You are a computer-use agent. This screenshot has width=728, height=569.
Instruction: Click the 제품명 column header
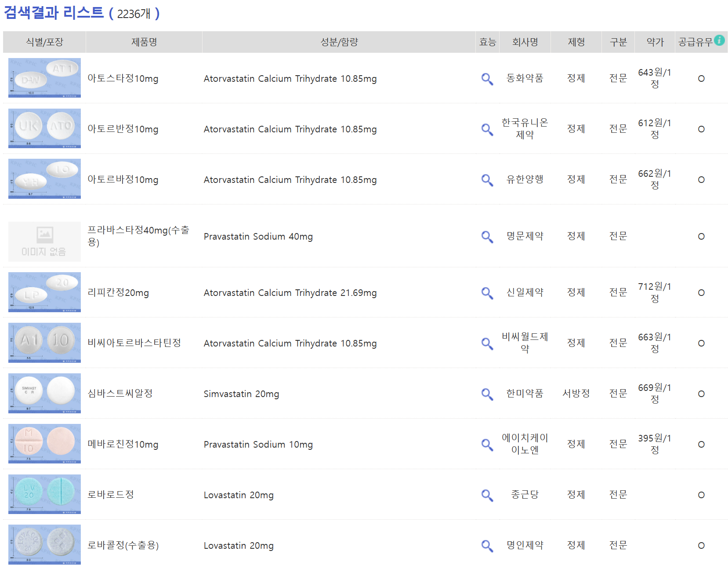144,42
